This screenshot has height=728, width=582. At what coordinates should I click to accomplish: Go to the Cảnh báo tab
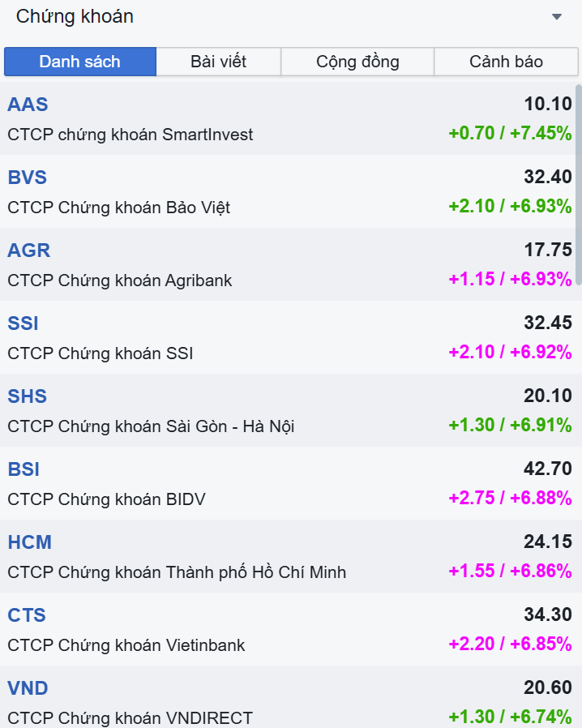pos(506,62)
